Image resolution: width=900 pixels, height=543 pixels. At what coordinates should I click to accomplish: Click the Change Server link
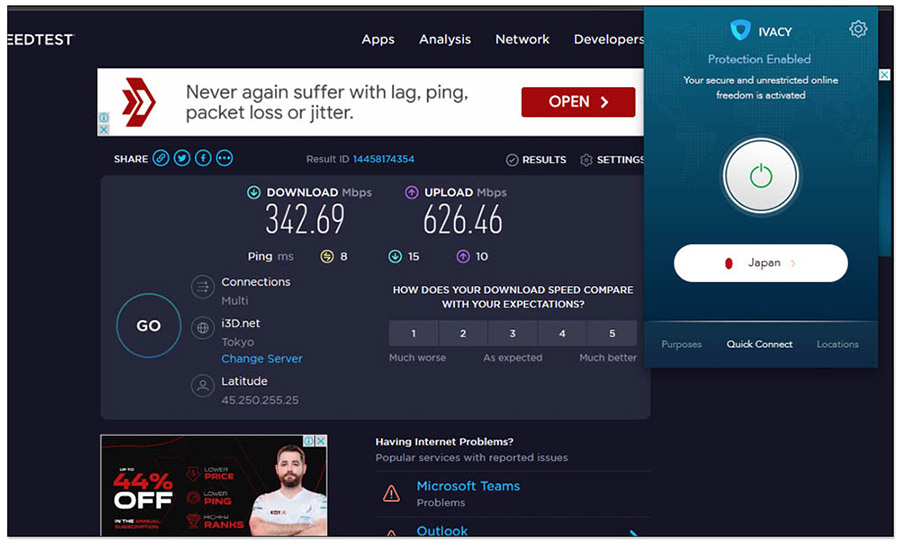262,359
